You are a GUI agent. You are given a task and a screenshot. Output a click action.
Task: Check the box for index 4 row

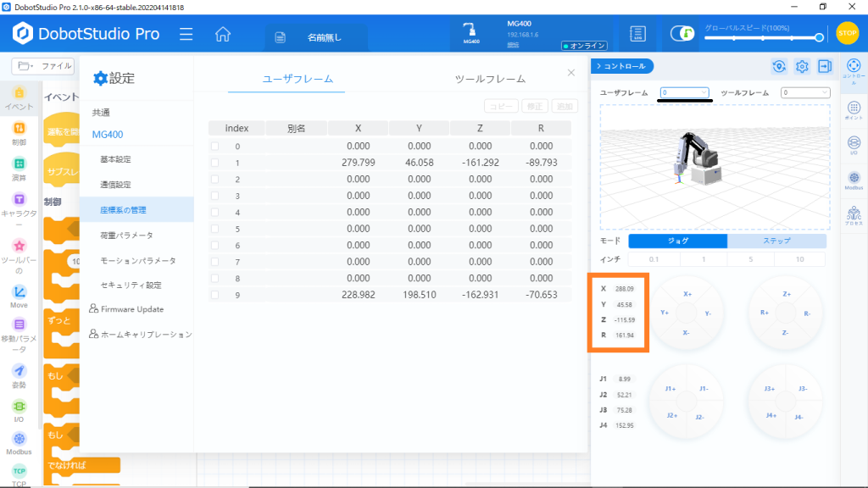[214, 213]
